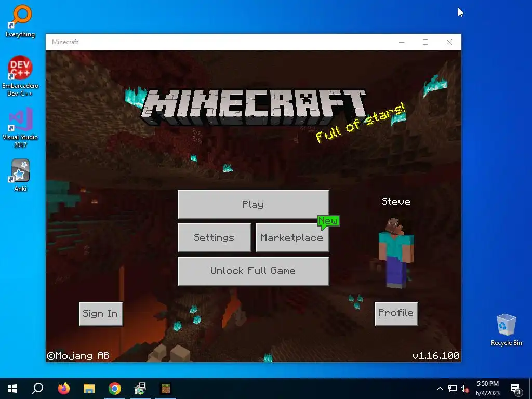This screenshot has width=532, height=399.
Task: Click the Sign In button
Action: [x=100, y=314]
